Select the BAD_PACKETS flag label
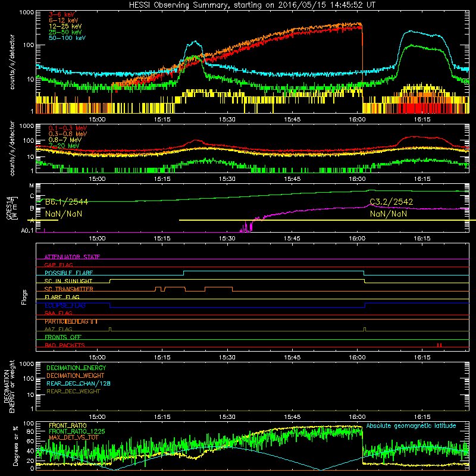 [65, 345]
